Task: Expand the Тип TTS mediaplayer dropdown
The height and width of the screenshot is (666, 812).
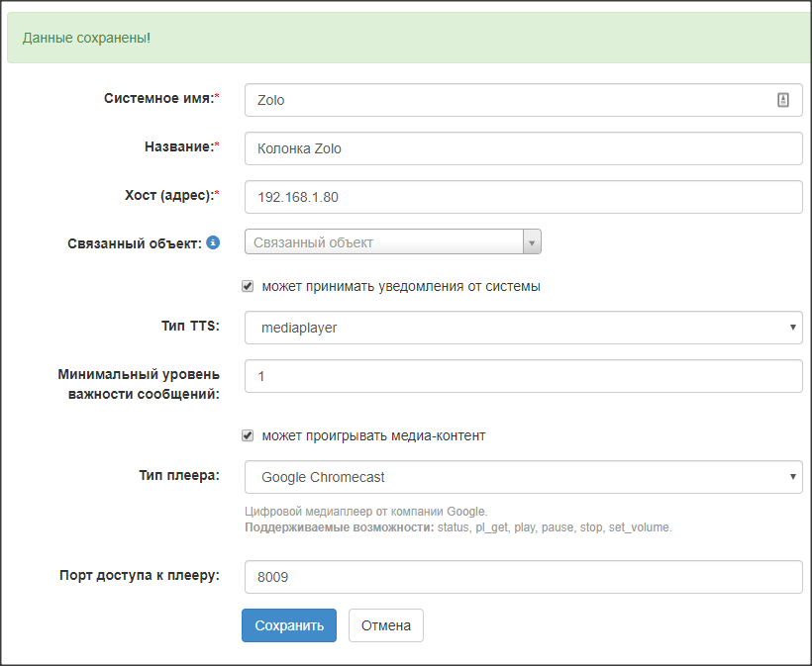Action: [523, 328]
